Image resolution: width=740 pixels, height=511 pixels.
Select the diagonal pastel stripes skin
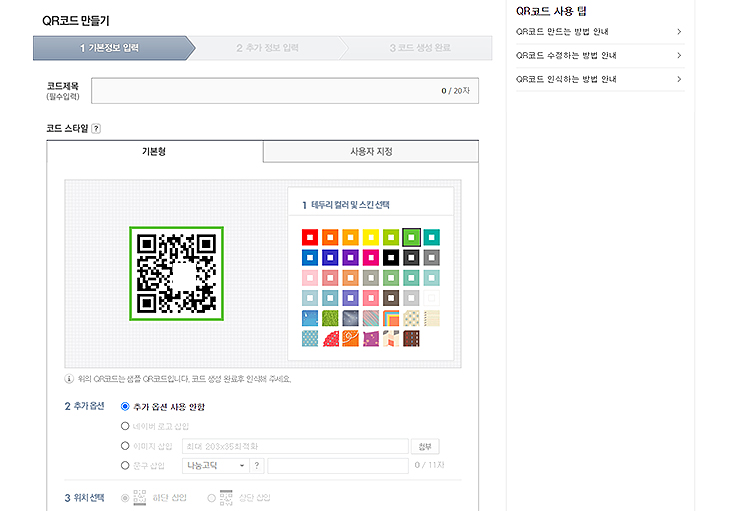370,318
